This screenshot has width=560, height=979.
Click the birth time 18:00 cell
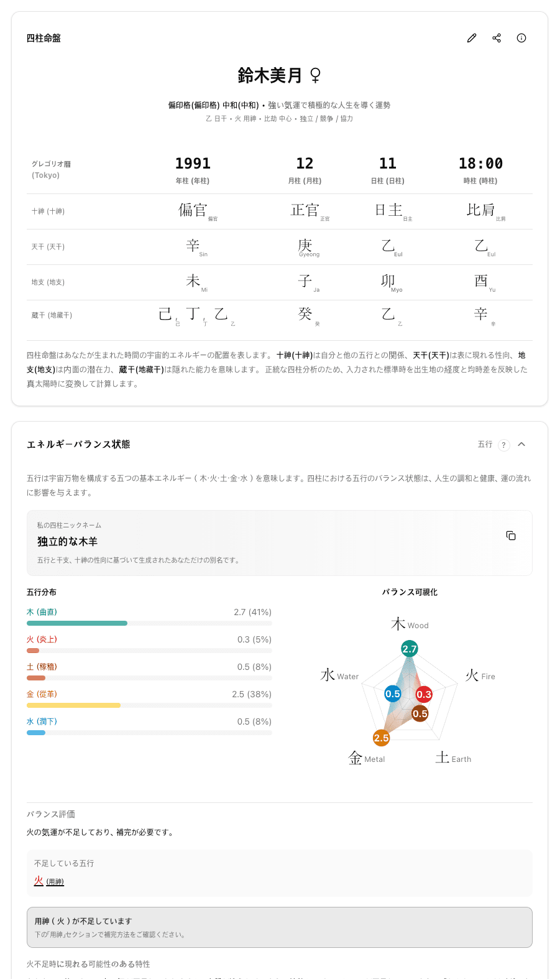(480, 164)
